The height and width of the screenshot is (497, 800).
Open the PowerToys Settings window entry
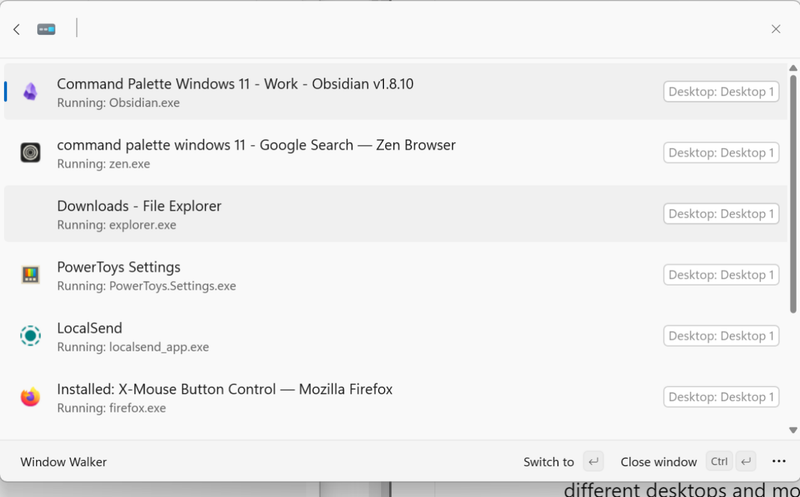(119, 275)
